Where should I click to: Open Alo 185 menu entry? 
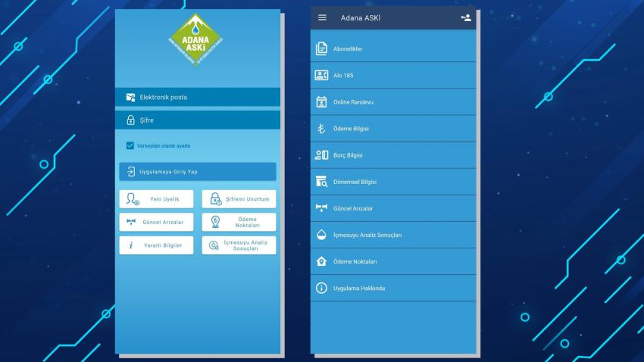(393, 75)
